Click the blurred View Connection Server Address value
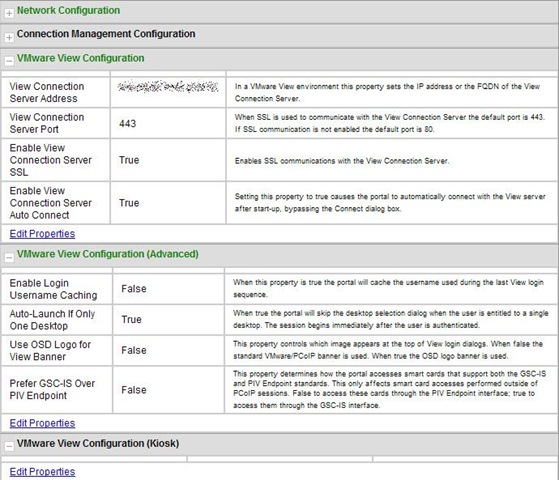The width and height of the screenshot is (559, 480). point(168,86)
